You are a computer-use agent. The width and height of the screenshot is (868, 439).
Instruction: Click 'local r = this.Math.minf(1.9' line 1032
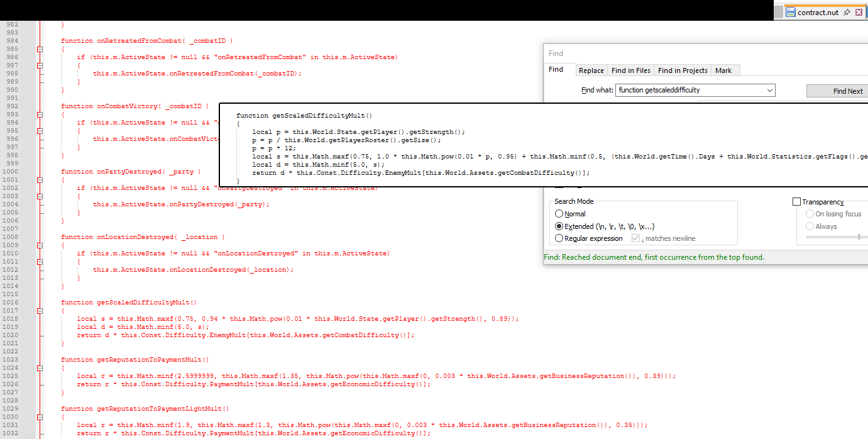click(x=362, y=425)
